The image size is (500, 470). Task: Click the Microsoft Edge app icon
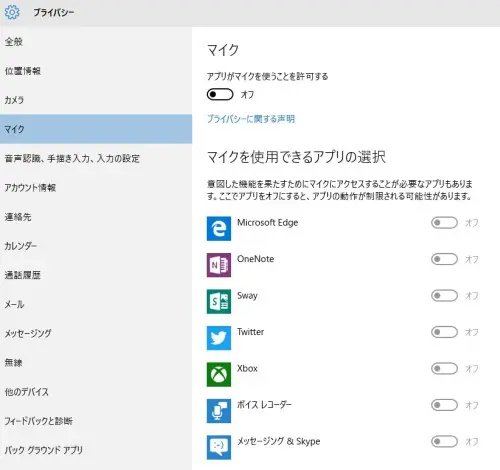tap(219, 229)
